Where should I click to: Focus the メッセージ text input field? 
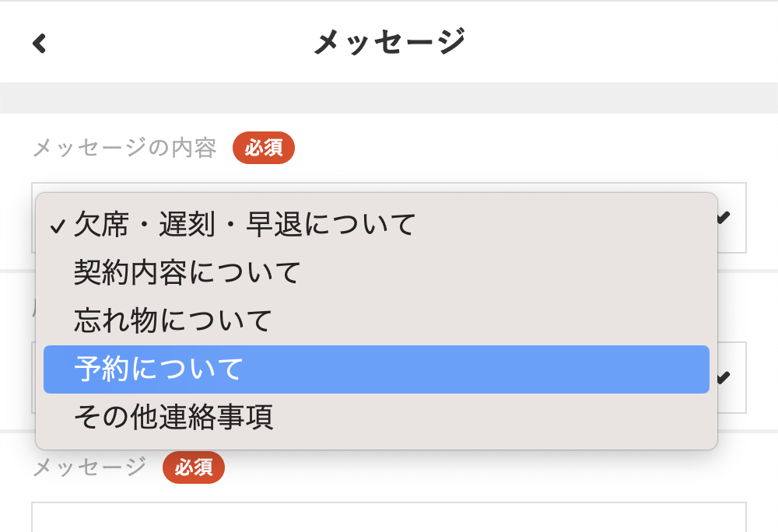point(389,517)
